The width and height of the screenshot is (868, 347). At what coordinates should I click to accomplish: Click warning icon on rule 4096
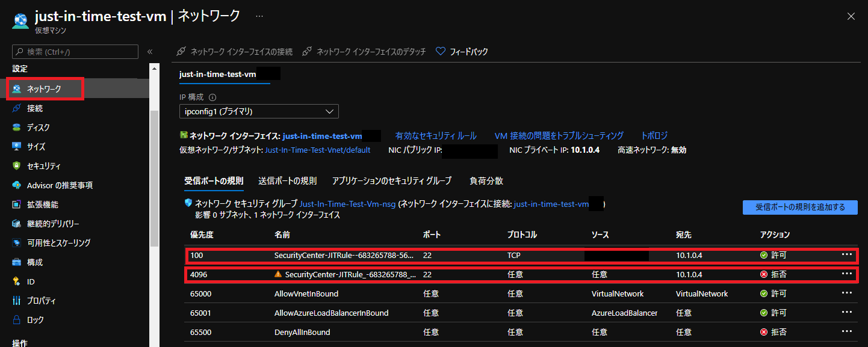point(278,274)
